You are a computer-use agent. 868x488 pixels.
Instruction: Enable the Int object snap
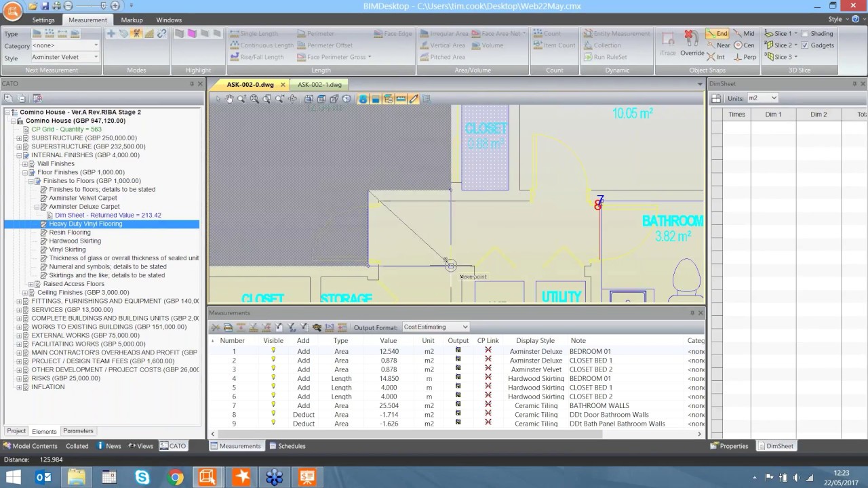[x=715, y=57]
